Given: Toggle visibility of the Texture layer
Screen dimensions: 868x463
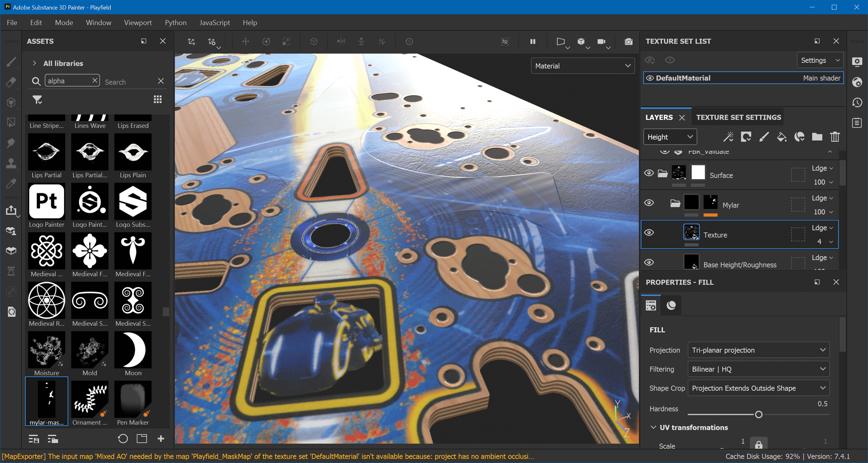Looking at the screenshot, I should pyautogui.click(x=649, y=233).
